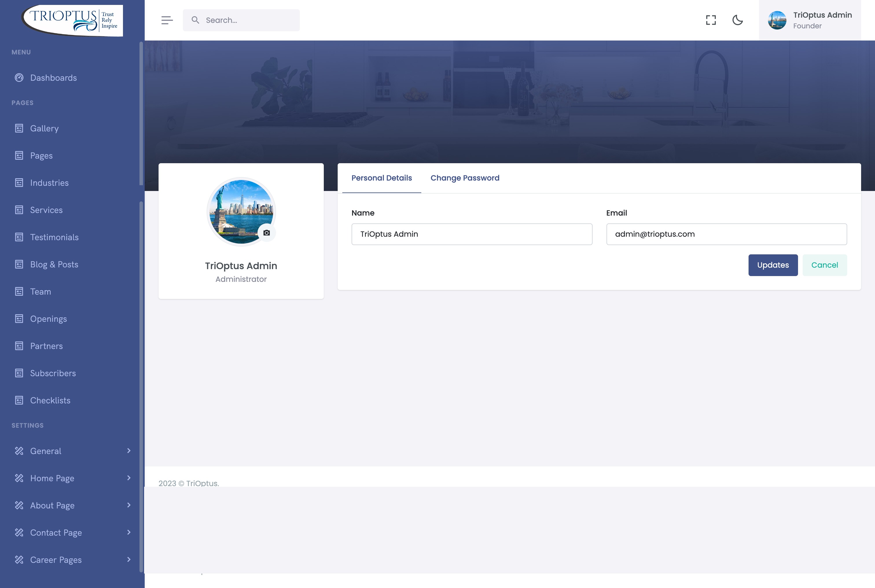Click the Home Page settings tools icon
Screen dimensions: 875x588
point(19,478)
